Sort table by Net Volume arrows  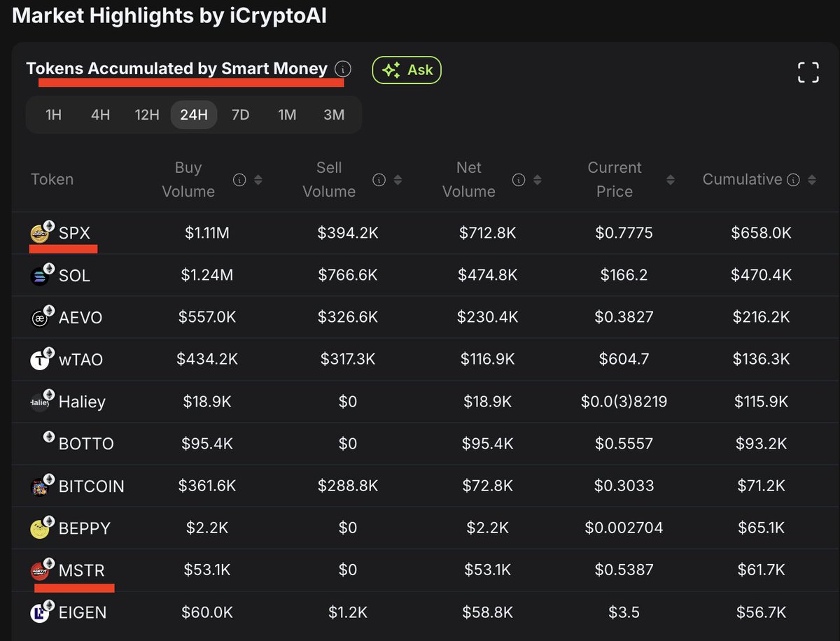(x=537, y=180)
